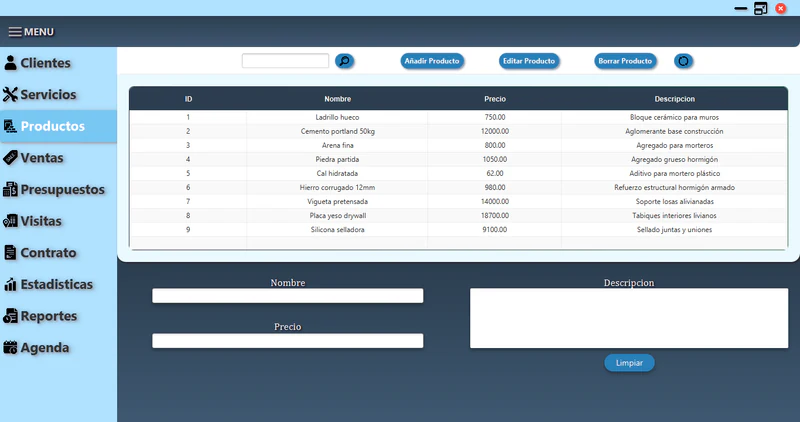Click the refresh table icon button
Image resolution: width=800 pixels, height=422 pixels.
[x=683, y=61]
